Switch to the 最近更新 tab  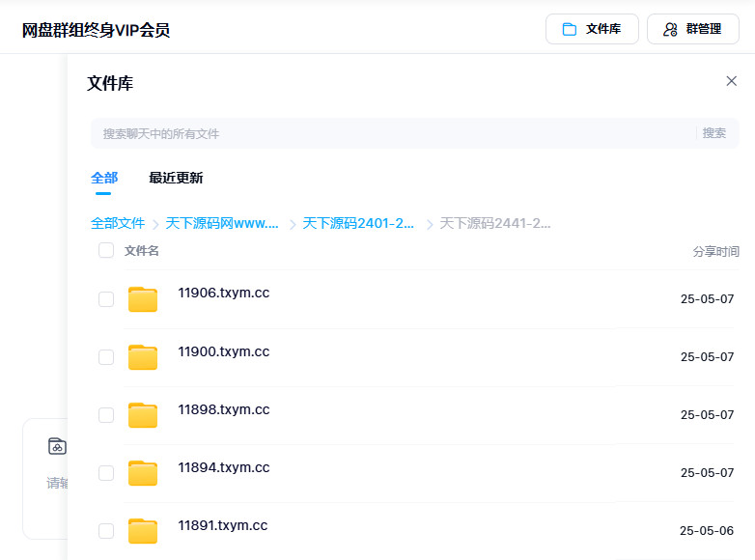176,178
